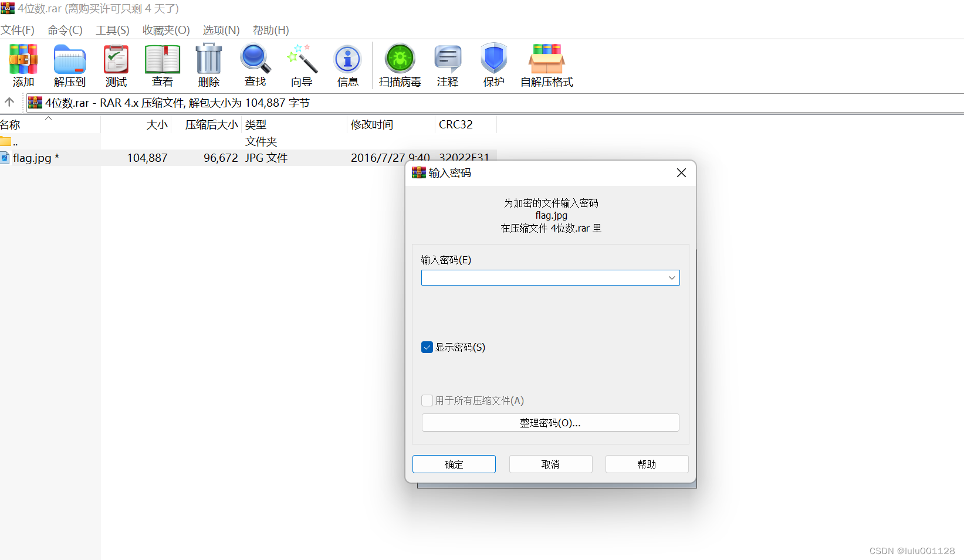Select the 自解压格式 (SFX) box icon
964x560 pixels.
coord(546,65)
